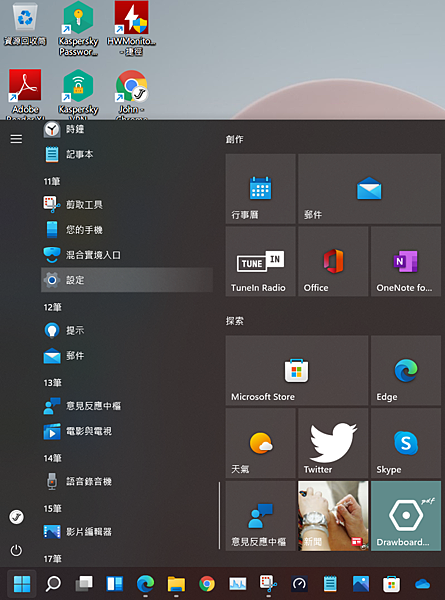445x600 pixels.
Task: Open Chrome from the taskbar
Action: coord(207,584)
